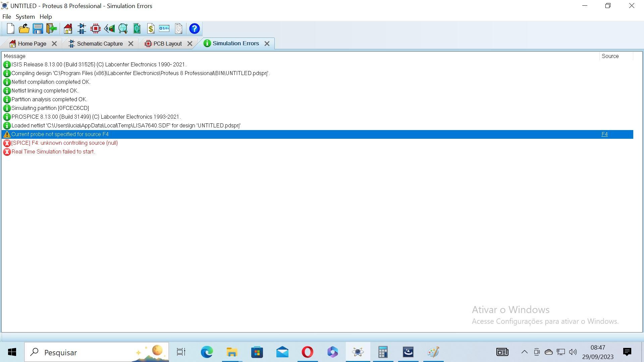Open Bill of Materials dollar icon
Viewport: 644px width, 362px height.
(x=151, y=28)
